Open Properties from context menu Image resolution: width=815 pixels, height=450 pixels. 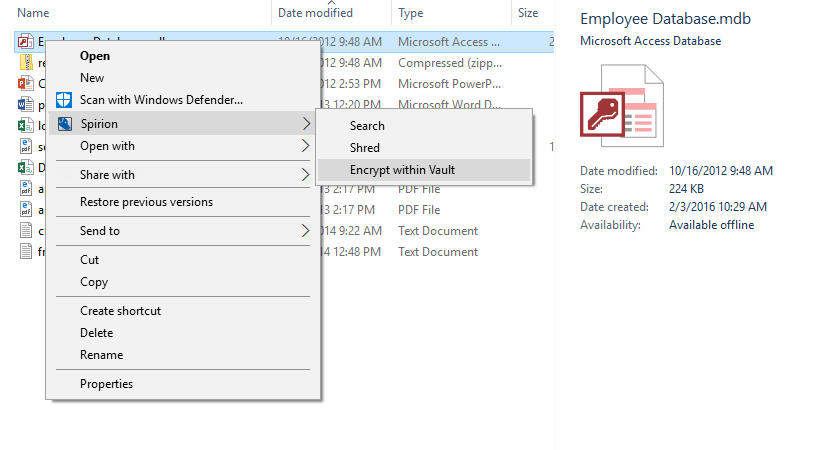click(106, 384)
